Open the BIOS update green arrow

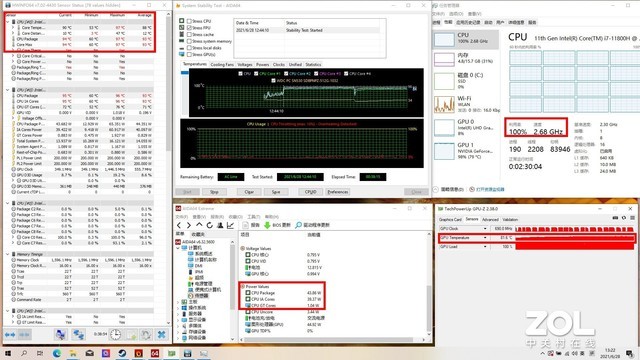[267, 225]
